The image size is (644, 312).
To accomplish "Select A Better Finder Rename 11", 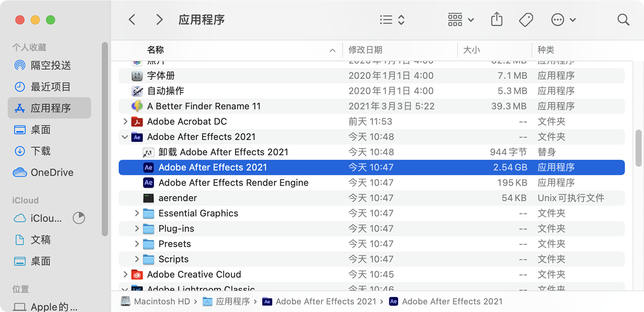I will tap(372, 106).
